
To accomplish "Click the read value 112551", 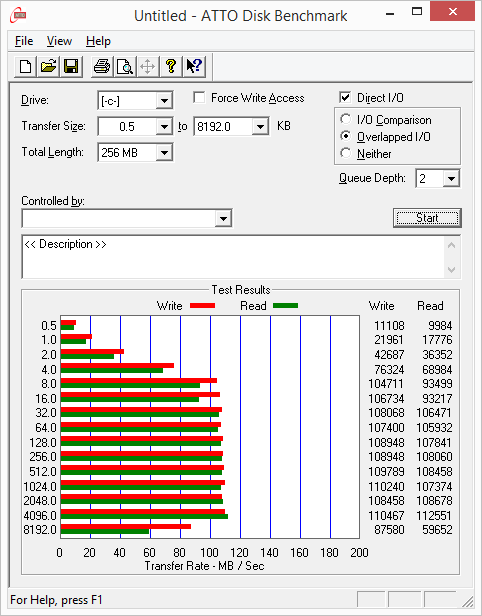I will [434, 515].
